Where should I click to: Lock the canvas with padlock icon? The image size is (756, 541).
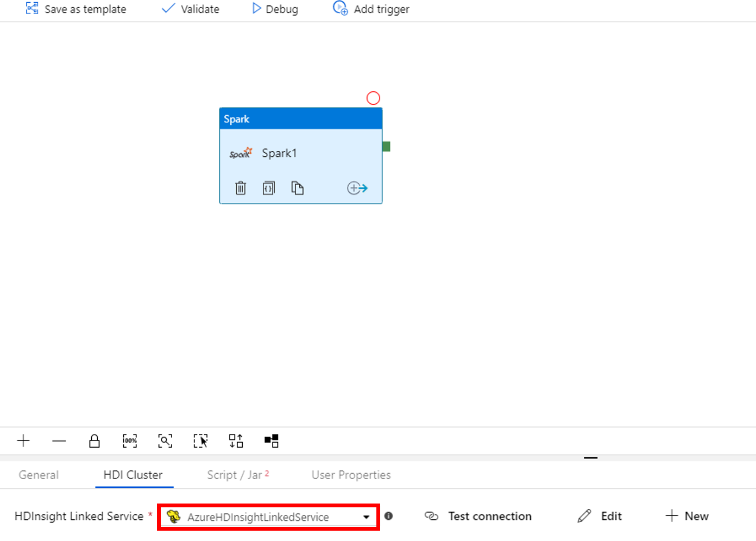pos(94,441)
